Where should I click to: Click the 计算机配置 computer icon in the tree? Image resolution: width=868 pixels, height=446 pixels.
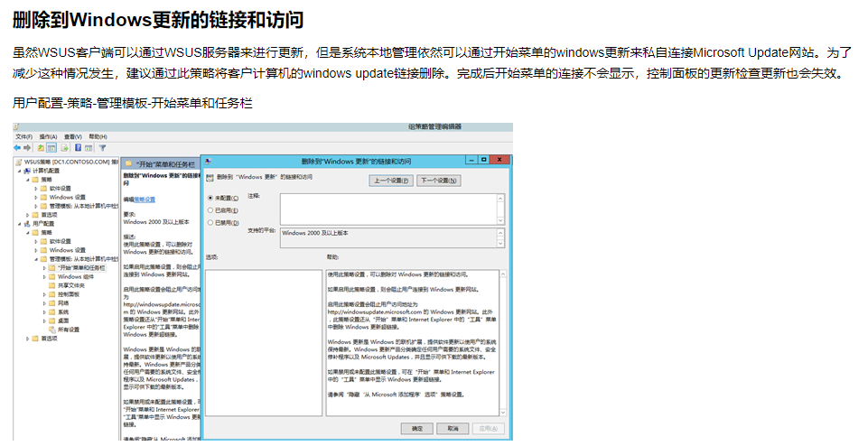(x=27, y=171)
